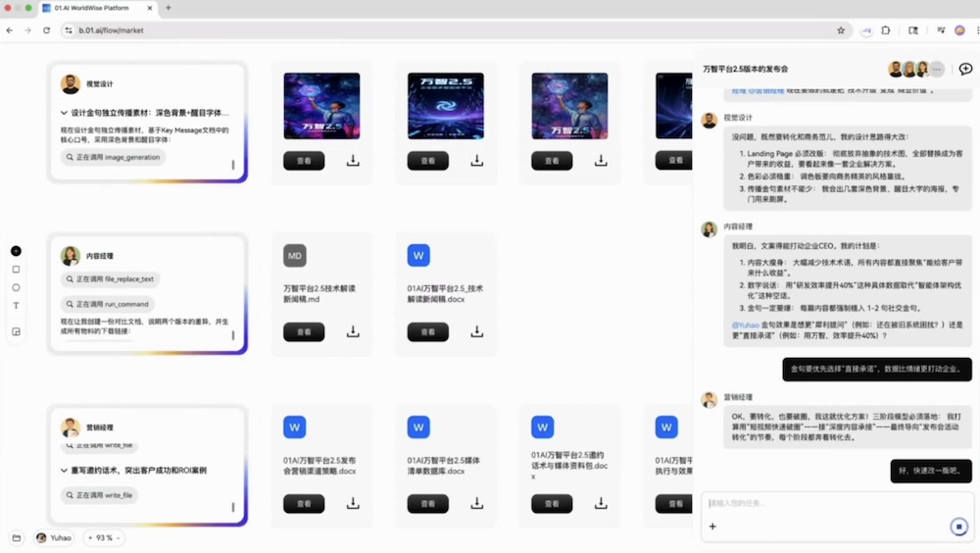The image size is (980, 553).
Task: Open the folder icon at bottom left
Action: coord(16,537)
